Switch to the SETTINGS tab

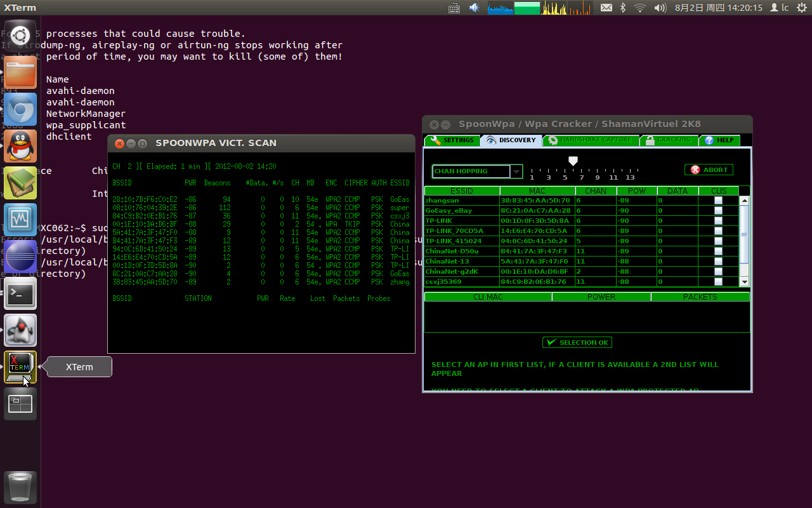(x=452, y=140)
